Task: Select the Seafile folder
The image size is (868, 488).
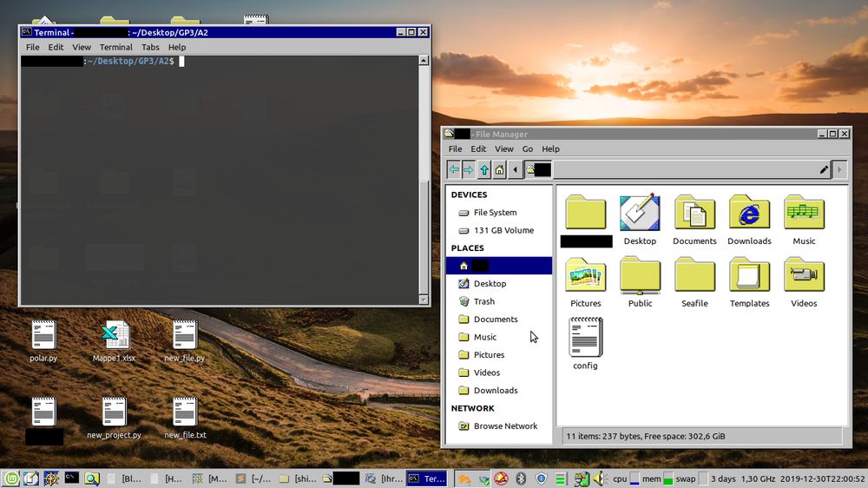Action: tap(694, 282)
